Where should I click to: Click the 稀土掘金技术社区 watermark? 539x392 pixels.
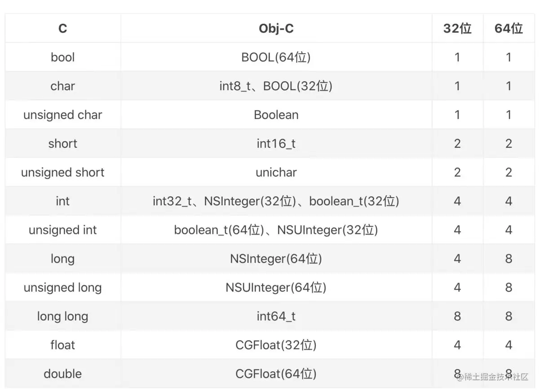tap(492, 377)
